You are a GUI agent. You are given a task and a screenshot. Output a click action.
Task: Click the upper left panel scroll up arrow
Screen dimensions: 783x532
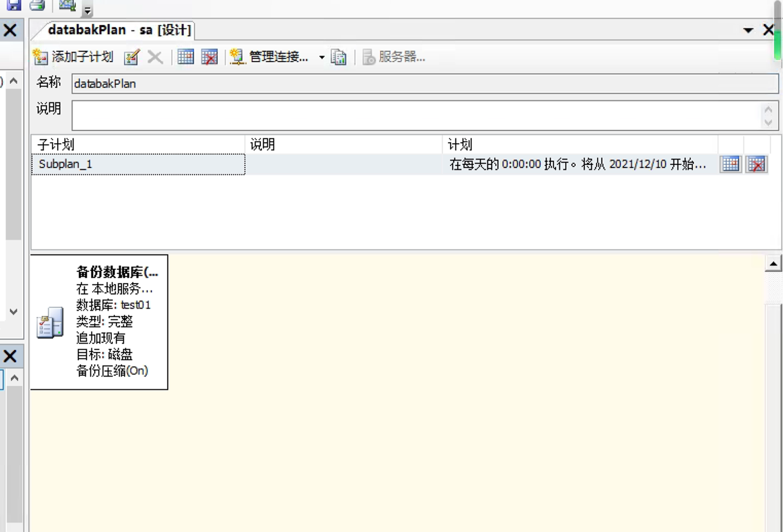(x=14, y=81)
